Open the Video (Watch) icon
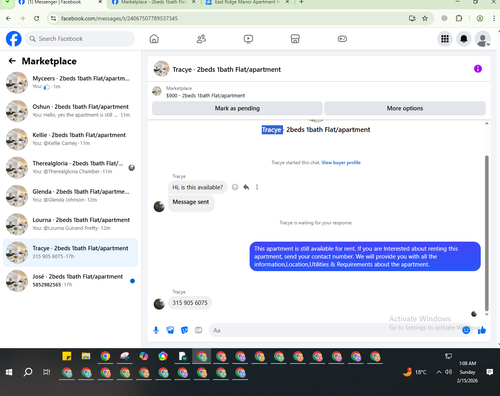 (x=248, y=39)
